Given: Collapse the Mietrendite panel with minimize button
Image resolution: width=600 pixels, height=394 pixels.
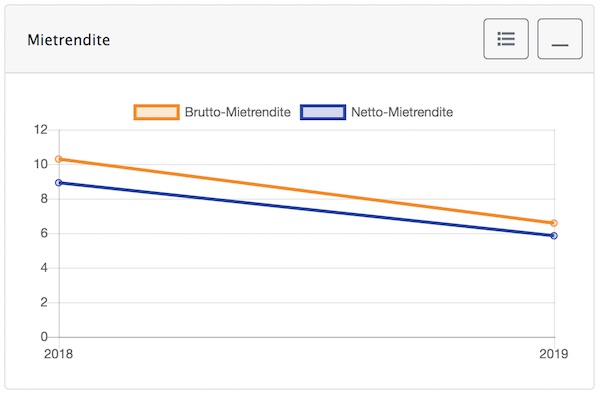Looking at the screenshot, I should point(560,39).
